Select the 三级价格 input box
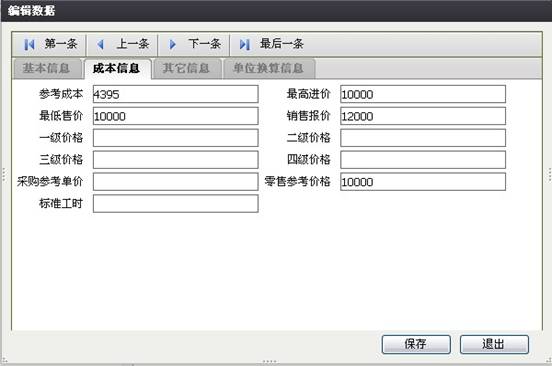 coord(176,160)
